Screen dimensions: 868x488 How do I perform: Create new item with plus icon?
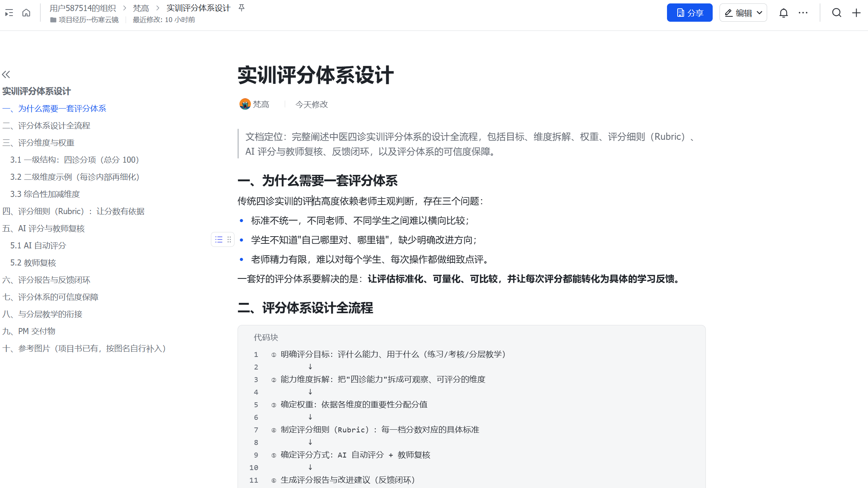point(856,13)
